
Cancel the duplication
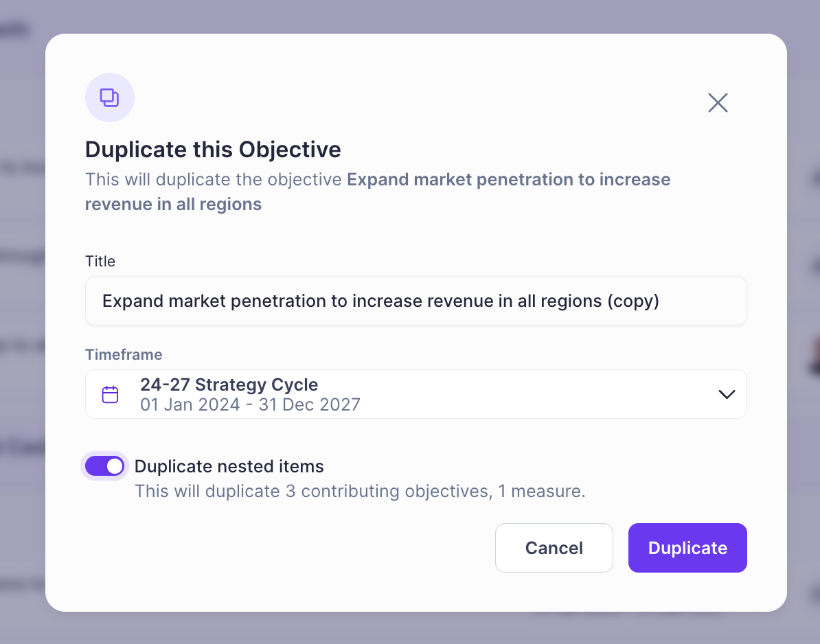pyautogui.click(x=554, y=548)
